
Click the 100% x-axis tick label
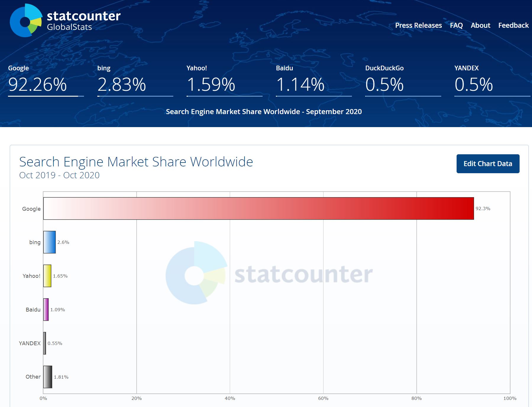[x=510, y=398]
